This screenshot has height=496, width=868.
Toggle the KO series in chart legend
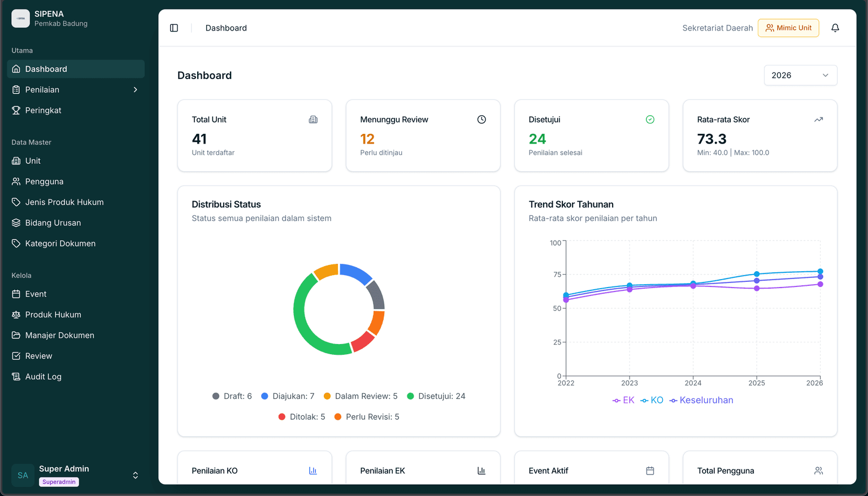[x=652, y=400]
